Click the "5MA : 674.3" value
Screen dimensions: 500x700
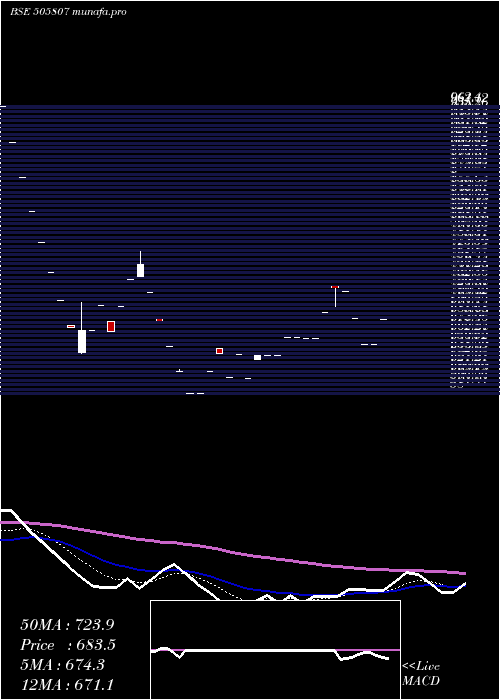pyautogui.click(x=62, y=665)
